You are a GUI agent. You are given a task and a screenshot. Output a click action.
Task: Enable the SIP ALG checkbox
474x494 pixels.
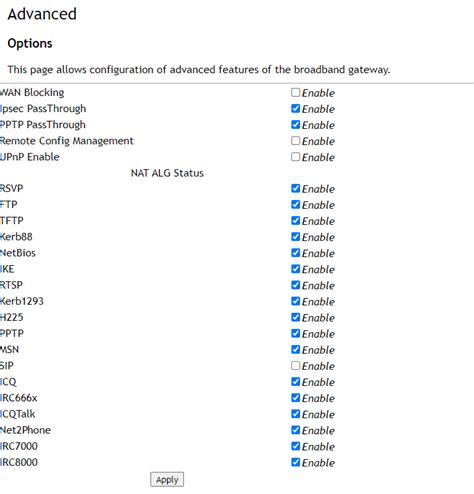[x=295, y=365]
